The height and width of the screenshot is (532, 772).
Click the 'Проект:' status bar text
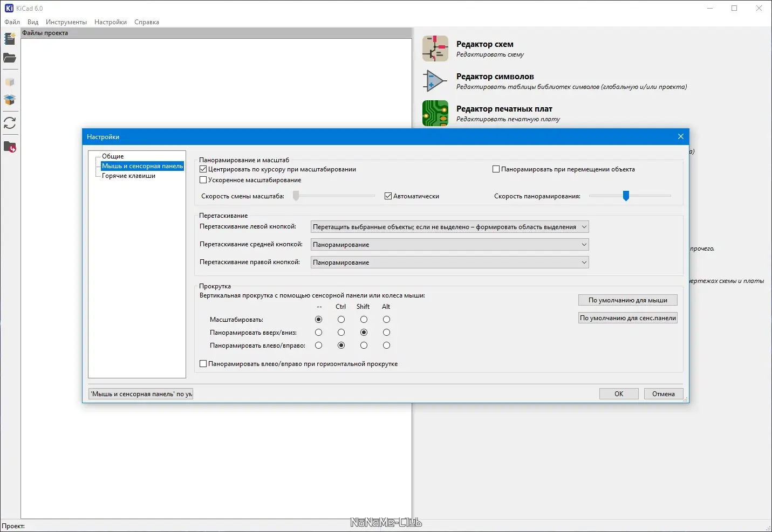[13, 526]
